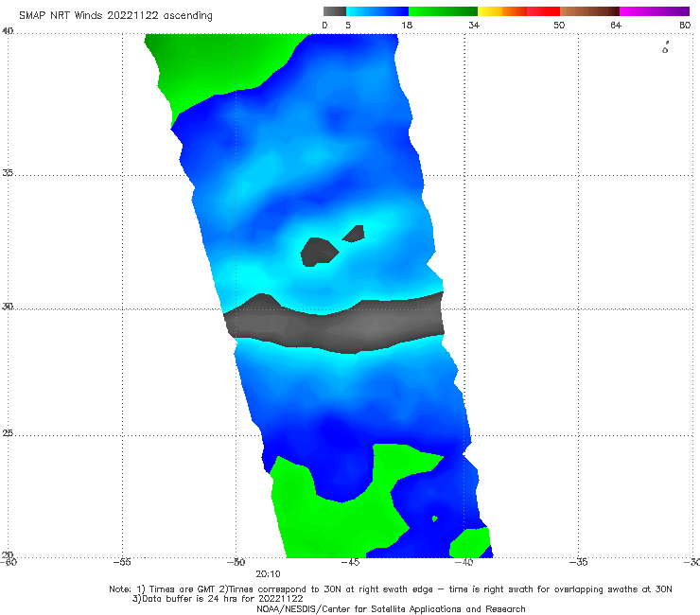The height and width of the screenshot is (615, 700).
Task: Click the title 'SMAP NRT Winds 20221122 ascending'
Action: 115,15
